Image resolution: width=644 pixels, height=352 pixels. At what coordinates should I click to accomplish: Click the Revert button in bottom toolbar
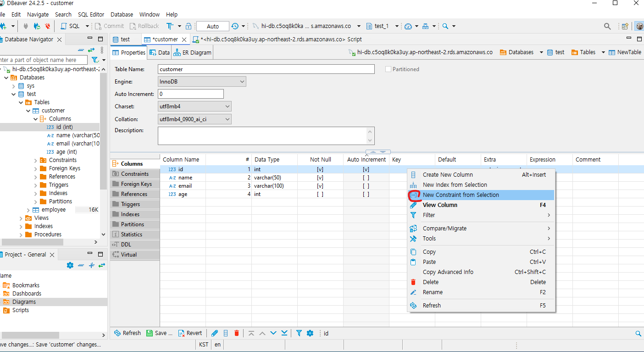pos(190,333)
